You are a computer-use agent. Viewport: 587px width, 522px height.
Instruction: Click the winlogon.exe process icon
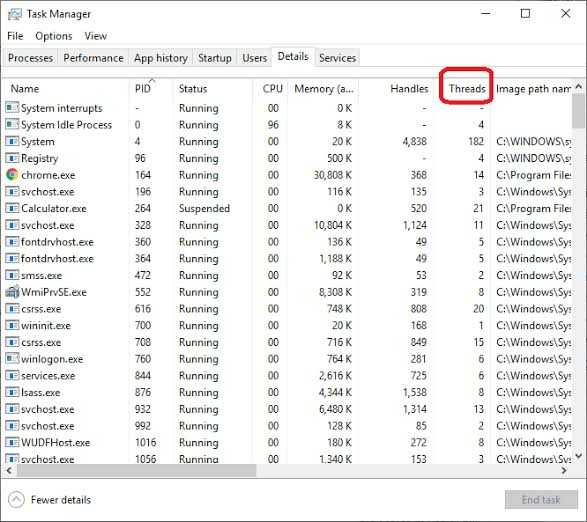point(12,359)
